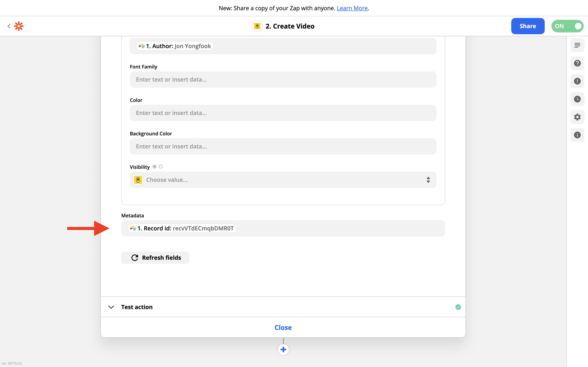Select first Visibility radio option
The image size is (588, 367).
click(155, 167)
